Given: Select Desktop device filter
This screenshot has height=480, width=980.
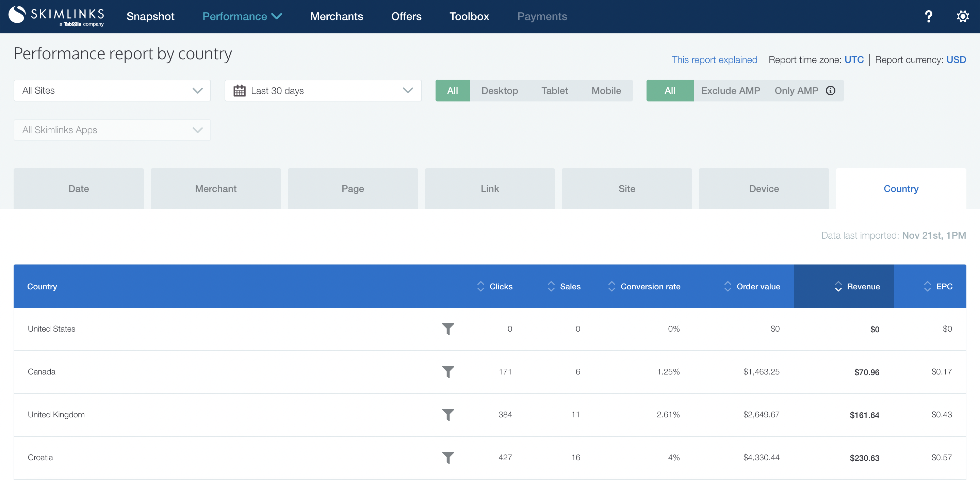Looking at the screenshot, I should pos(500,91).
